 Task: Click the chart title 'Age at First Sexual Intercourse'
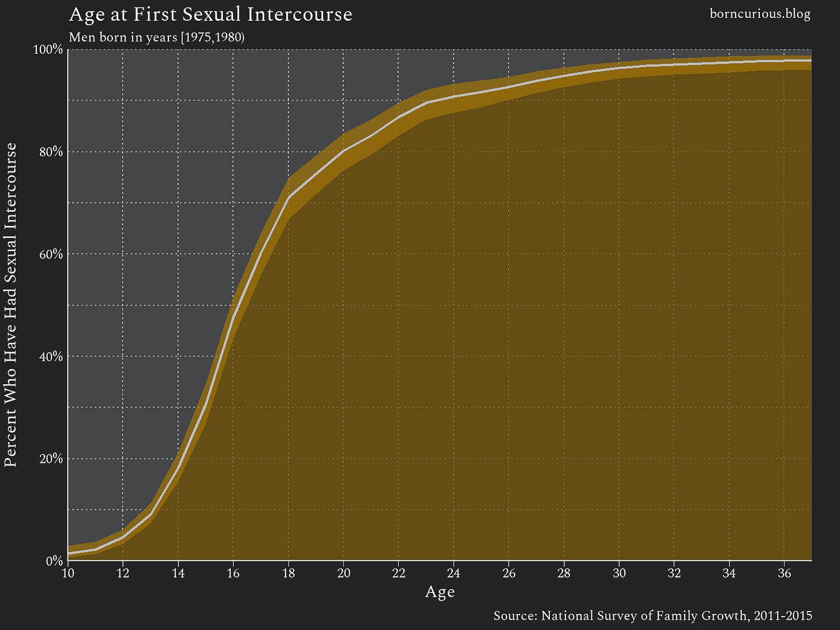210,14
